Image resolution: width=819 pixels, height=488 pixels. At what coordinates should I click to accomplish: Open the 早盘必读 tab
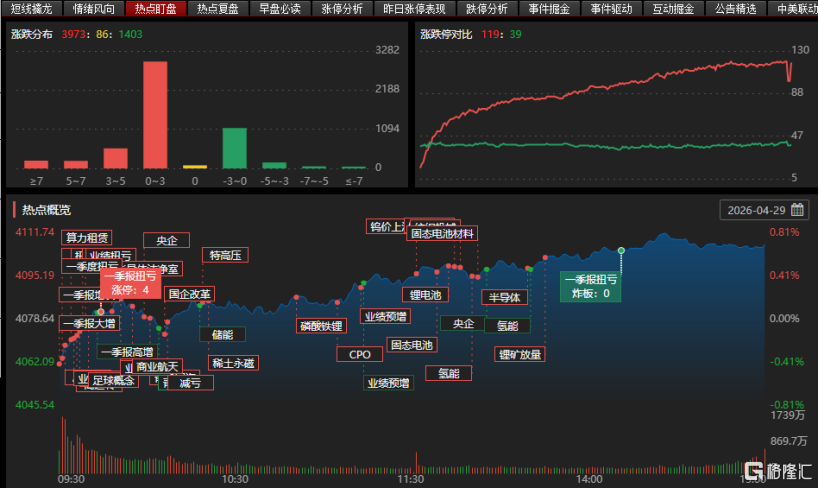click(x=280, y=8)
